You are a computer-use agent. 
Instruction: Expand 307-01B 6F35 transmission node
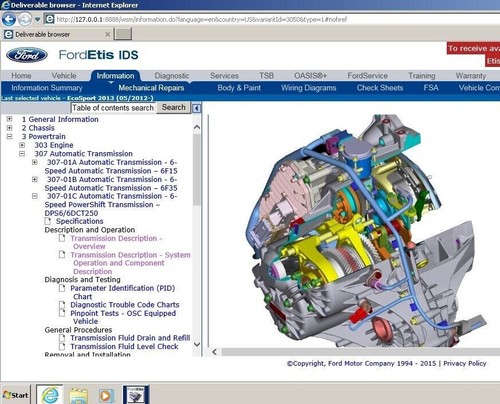coord(35,179)
